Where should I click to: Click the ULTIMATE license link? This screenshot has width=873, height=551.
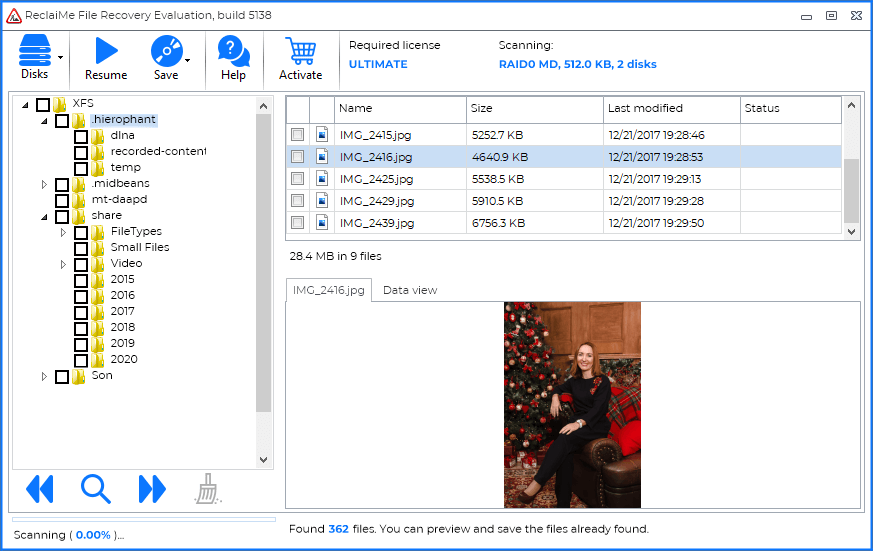[378, 64]
